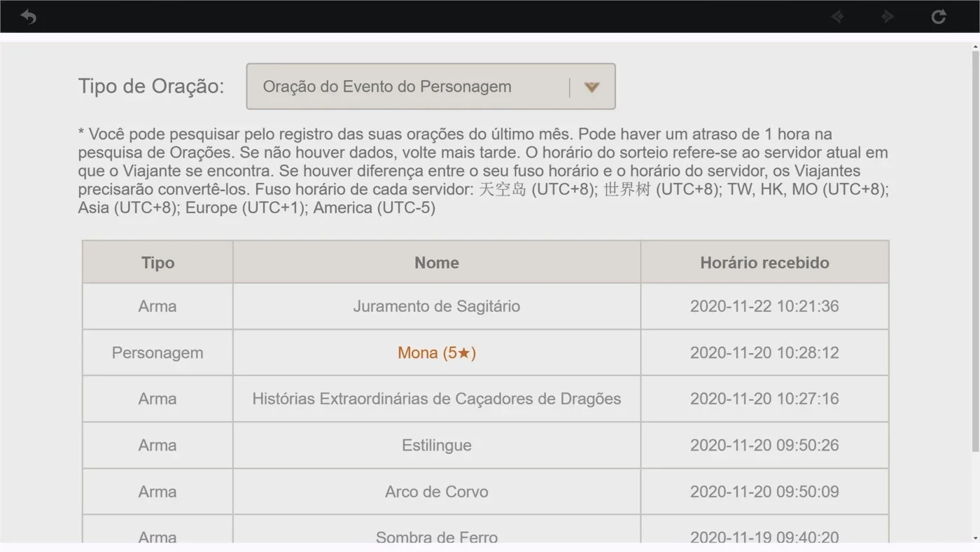Click the scrollbar down arrow
Viewport: 980px width, 552px height.
click(x=976, y=538)
